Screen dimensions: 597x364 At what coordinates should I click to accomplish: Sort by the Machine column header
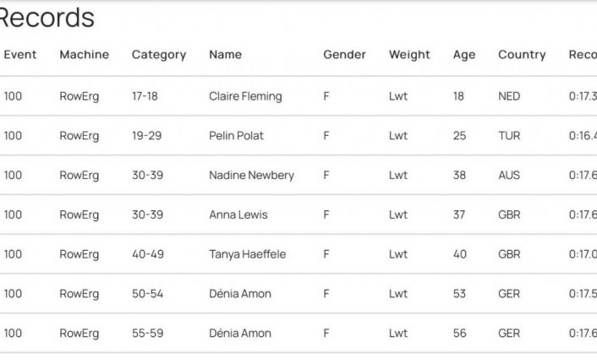tap(84, 55)
